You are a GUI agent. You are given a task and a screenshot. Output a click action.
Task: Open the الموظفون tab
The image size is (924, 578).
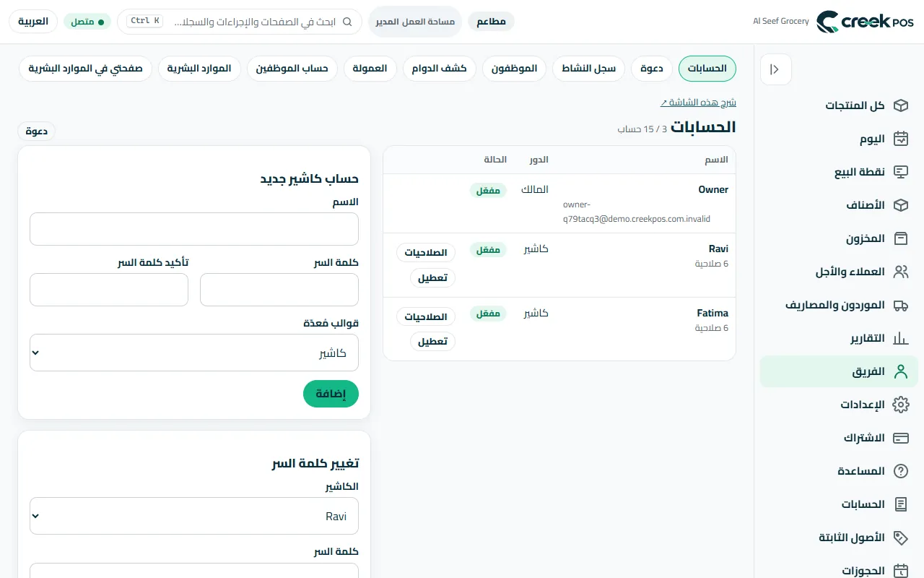515,69
